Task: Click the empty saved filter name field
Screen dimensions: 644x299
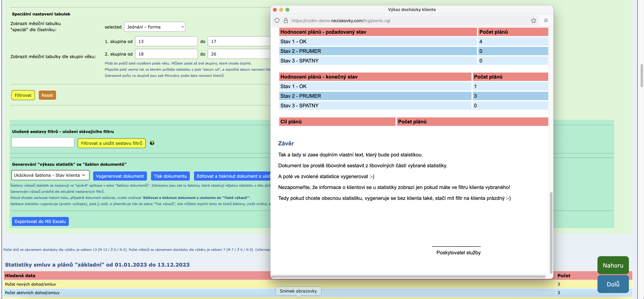Action: (43, 142)
